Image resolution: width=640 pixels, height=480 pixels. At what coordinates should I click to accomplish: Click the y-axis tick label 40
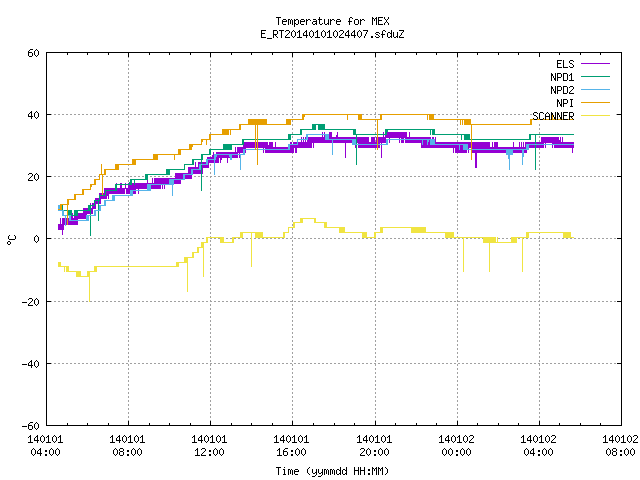click(x=33, y=115)
